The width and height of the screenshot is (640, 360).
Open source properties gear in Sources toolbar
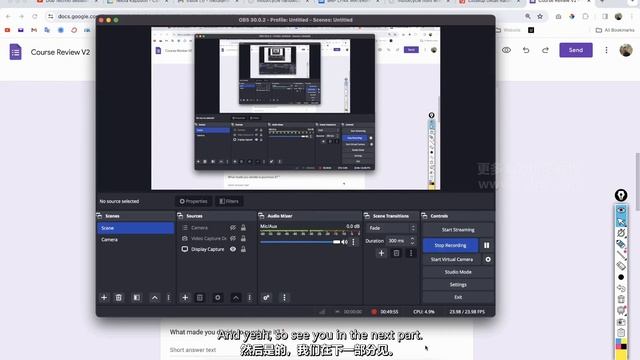pos(218,298)
